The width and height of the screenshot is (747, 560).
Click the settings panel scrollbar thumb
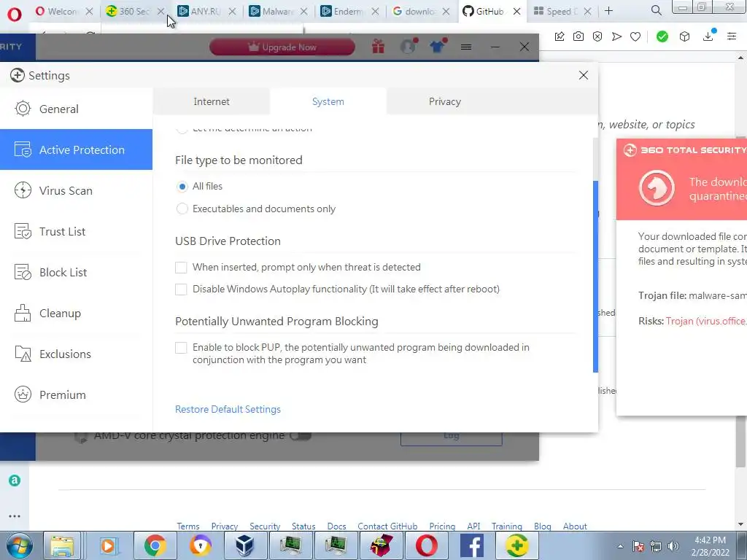(595, 276)
